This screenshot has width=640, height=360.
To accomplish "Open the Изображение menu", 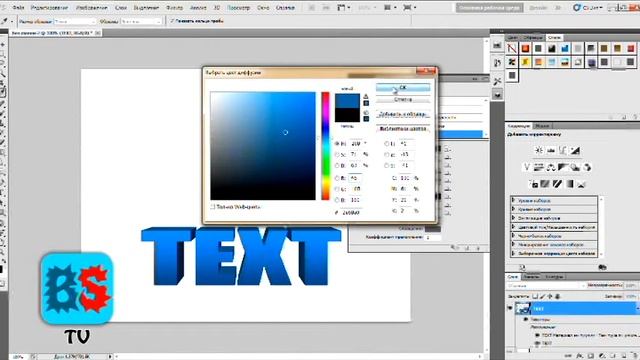I will tap(92, 8).
